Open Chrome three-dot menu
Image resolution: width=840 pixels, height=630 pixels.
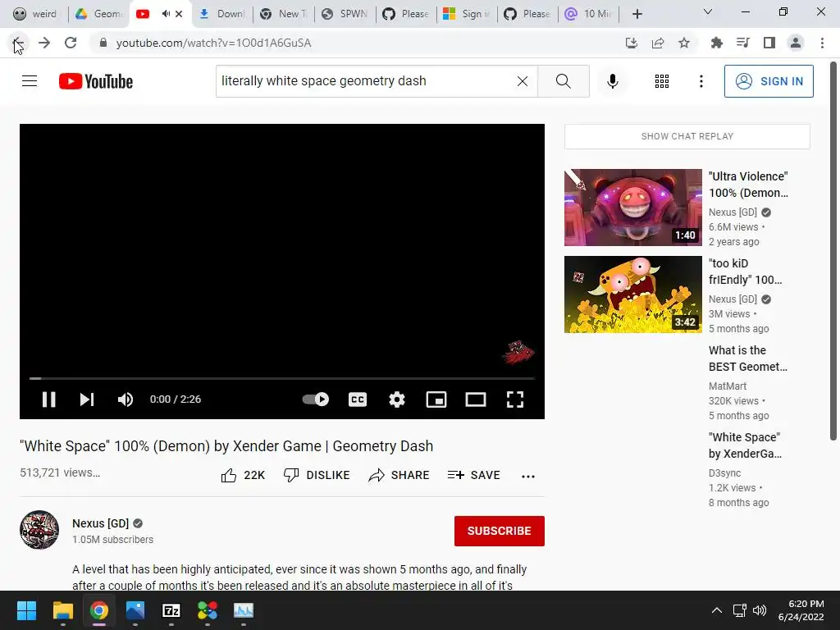coord(822,43)
